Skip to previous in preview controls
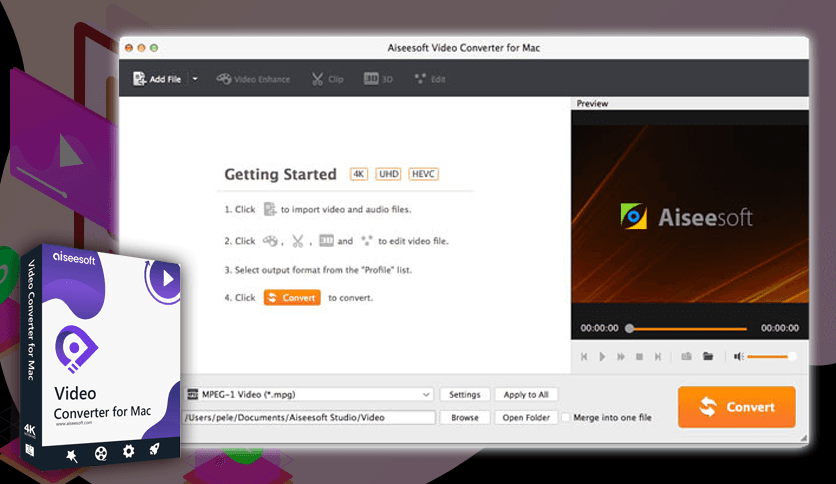 coord(584,357)
